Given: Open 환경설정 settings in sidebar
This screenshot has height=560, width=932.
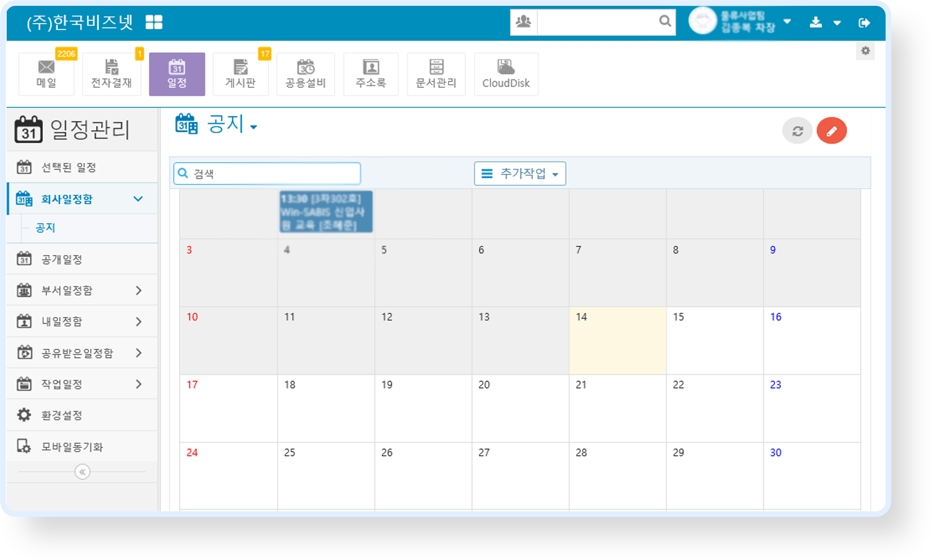Looking at the screenshot, I should (82, 415).
